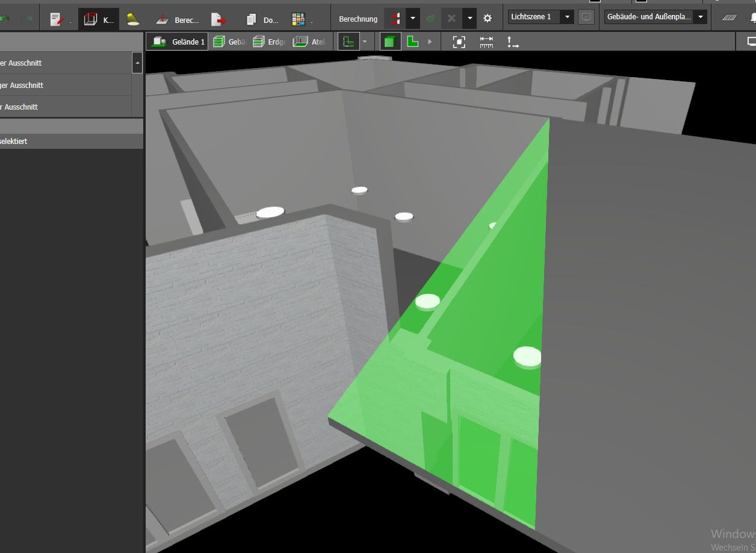Click the coordinate origin axes icon

512,42
